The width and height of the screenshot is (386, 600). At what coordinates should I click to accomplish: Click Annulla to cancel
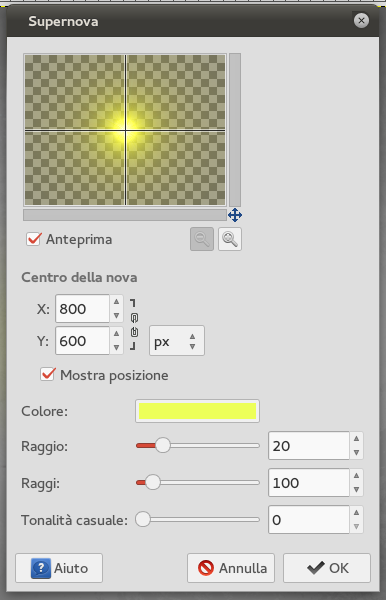(231, 568)
